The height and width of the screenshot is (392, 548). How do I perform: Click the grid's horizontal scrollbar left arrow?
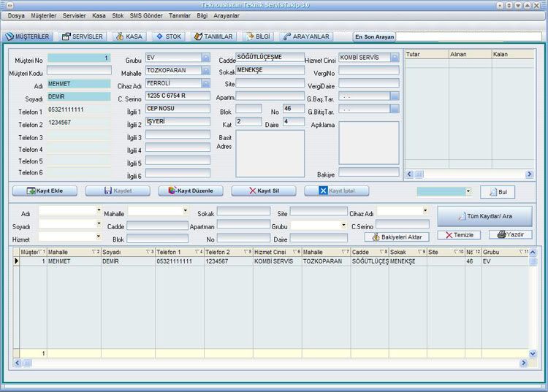17,363
